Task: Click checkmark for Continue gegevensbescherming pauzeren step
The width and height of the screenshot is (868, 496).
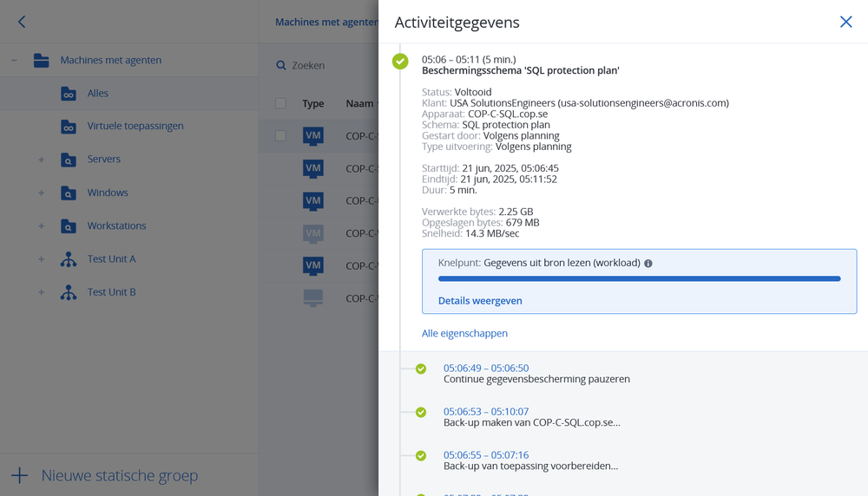Action: [x=421, y=369]
